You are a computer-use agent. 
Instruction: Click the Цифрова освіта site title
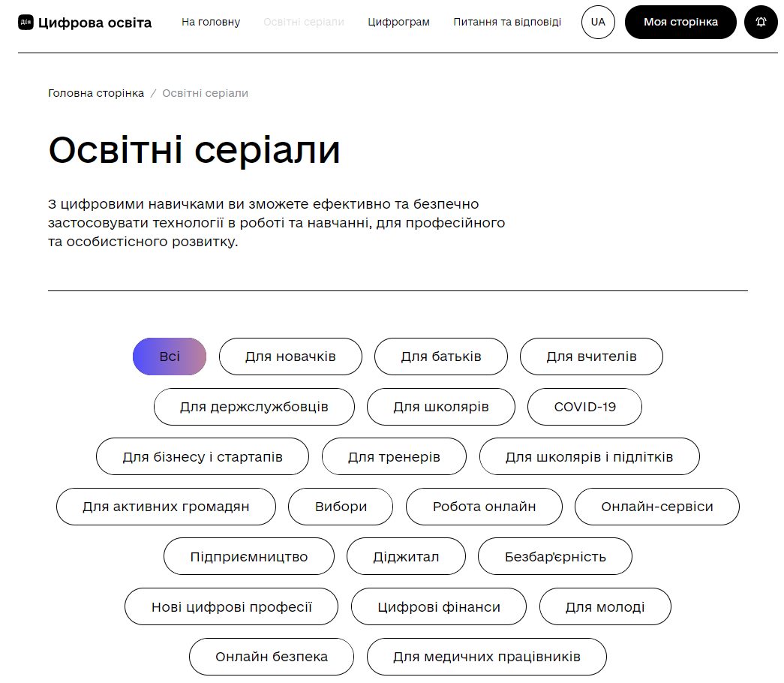pos(95,23)
